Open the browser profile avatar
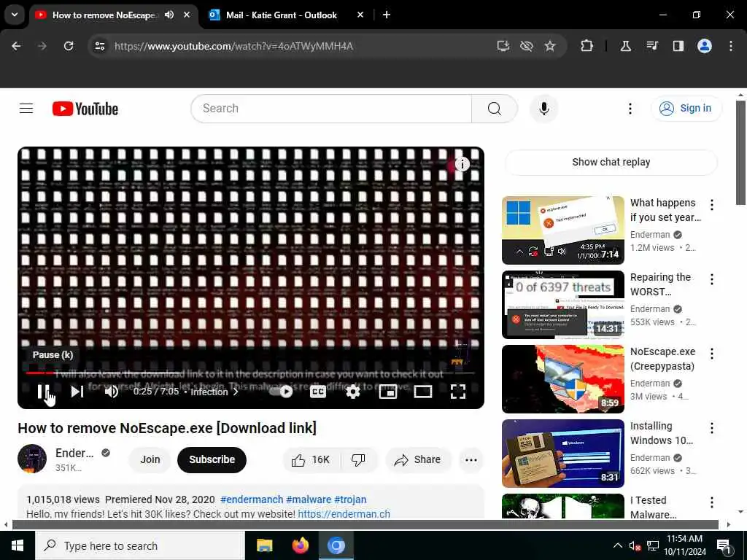747x560 pixels. coord(704,46)
